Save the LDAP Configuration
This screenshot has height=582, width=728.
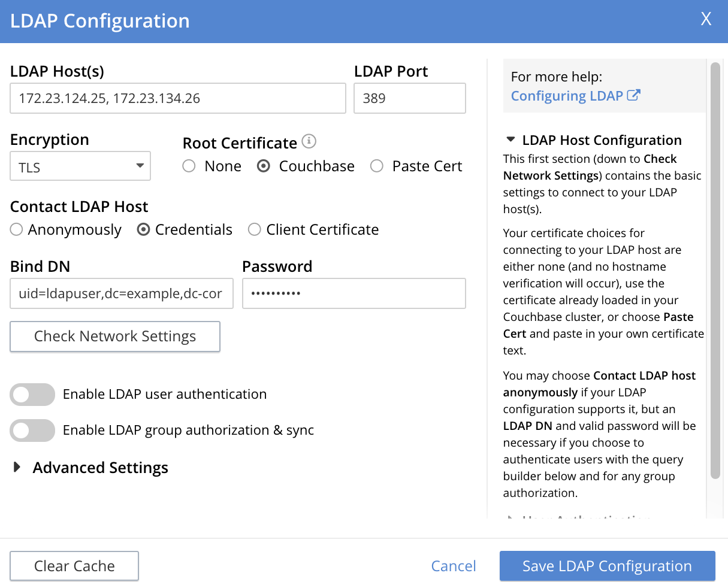pos(607,566)
